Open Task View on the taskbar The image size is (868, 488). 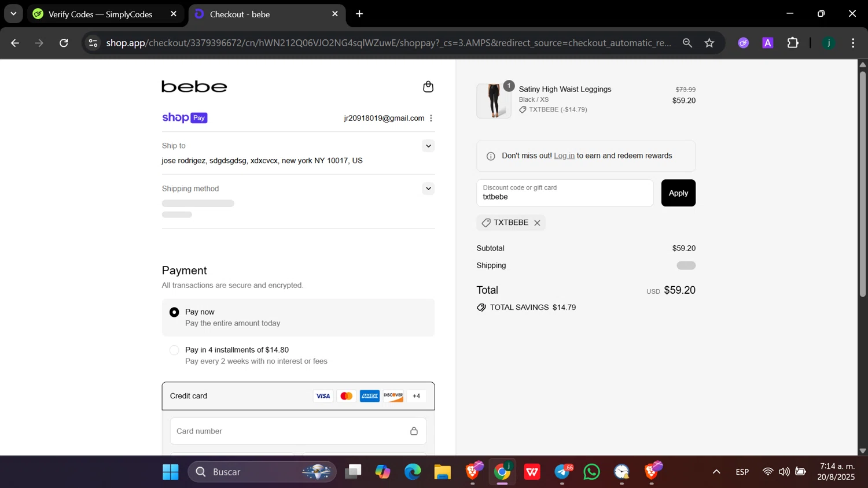[x=353, y=472]
